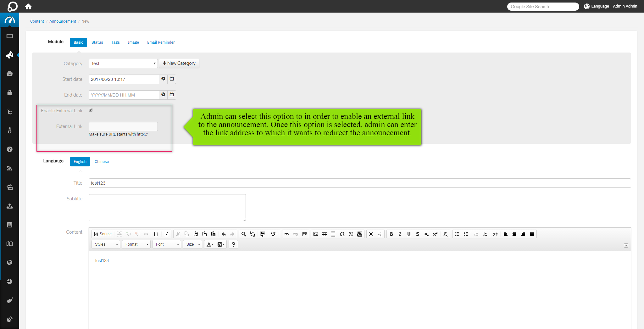Click the Insert Image toolbar icon
This screenshot has width=644, height=329.
pyautogui.click(x=316, y=234)
